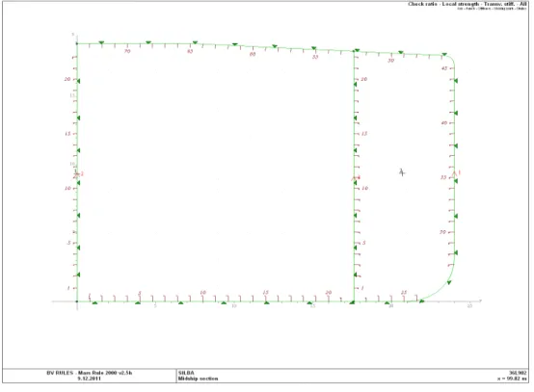
Task: Click the 'x = 99.82 m' position value
Action: coord(512,379)
